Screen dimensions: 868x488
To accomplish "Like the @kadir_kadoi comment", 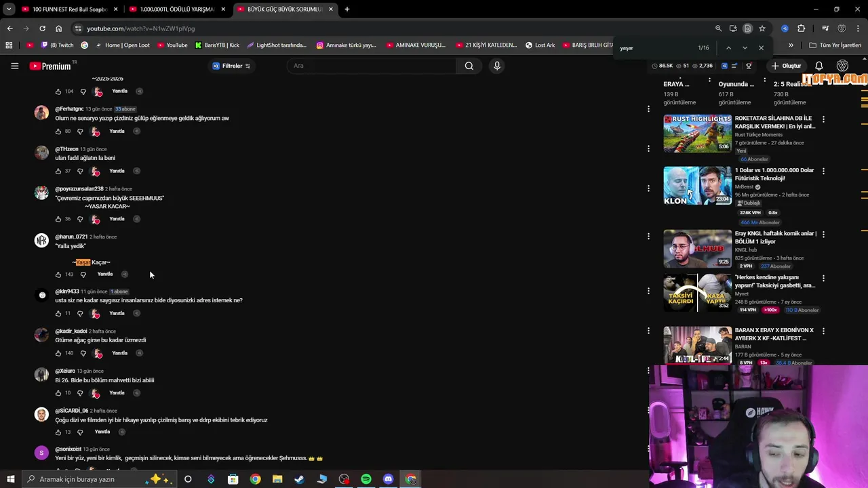I will pyautogui.click(x=58, y=353).
